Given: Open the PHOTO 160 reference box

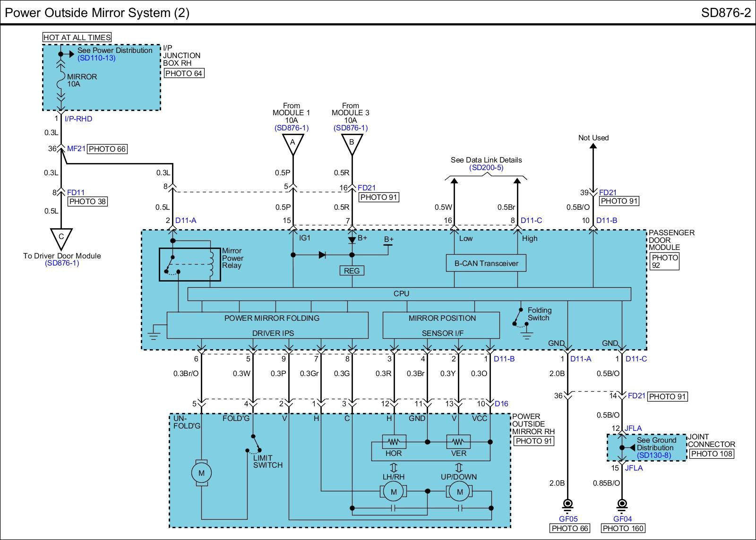Looking at the screenshot, I should (x=623, y=528).
